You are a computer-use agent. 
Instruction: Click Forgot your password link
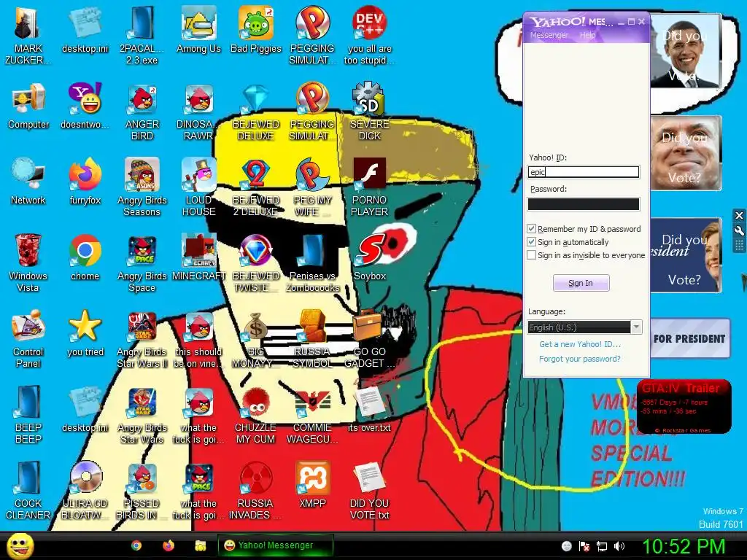coord(580,359)
